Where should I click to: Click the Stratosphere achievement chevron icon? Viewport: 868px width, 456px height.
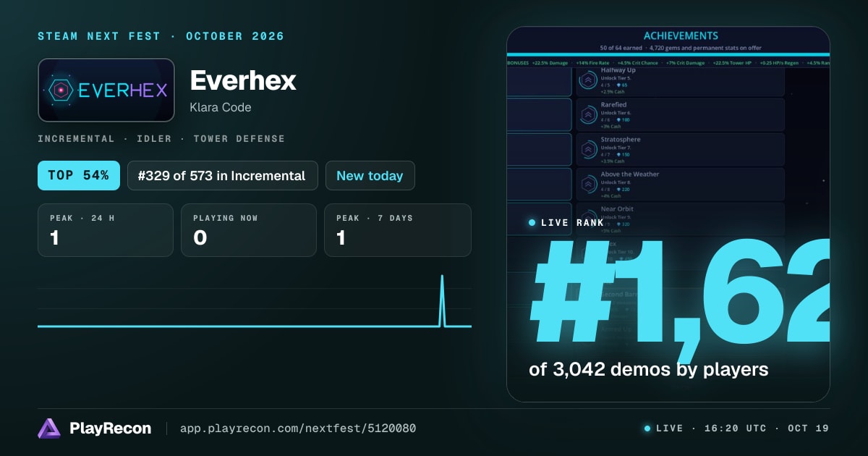pyautogui.click(x=587, y=150)
